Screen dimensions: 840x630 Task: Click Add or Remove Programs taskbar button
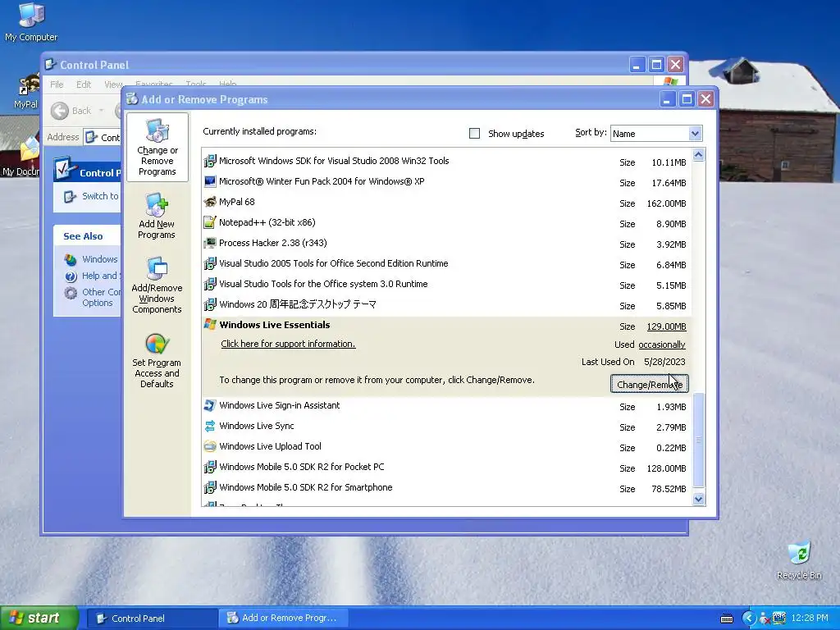click(283, 619)
